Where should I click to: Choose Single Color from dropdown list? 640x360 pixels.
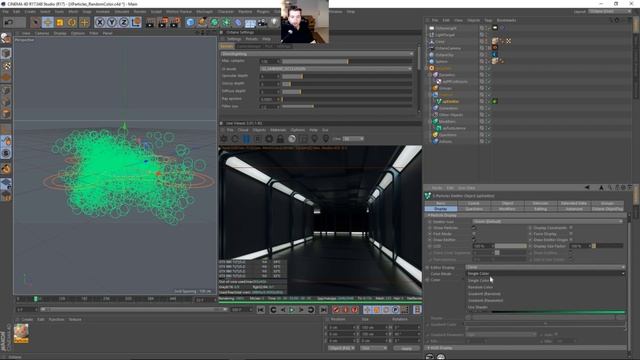[478, 280]
